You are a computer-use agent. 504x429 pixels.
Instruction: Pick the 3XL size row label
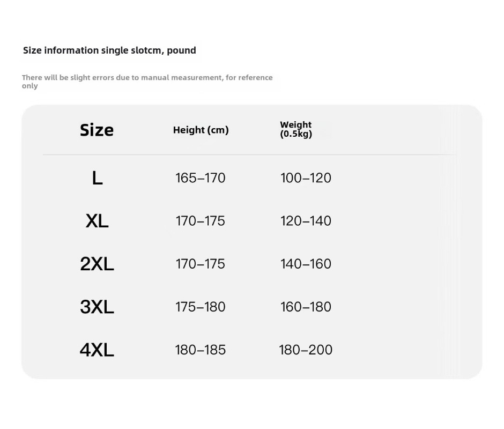click(x=97, y=307)
